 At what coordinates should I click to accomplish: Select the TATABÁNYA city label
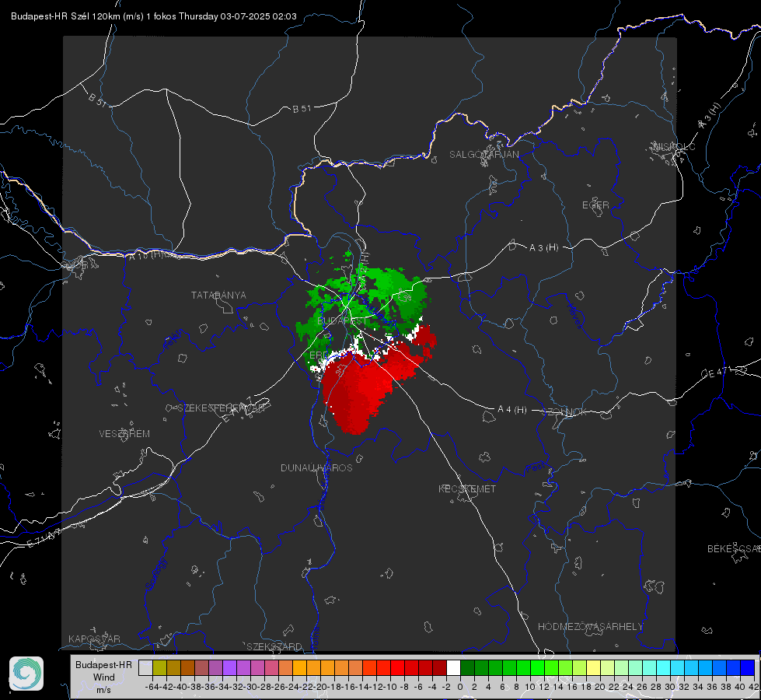click(218, 296)
